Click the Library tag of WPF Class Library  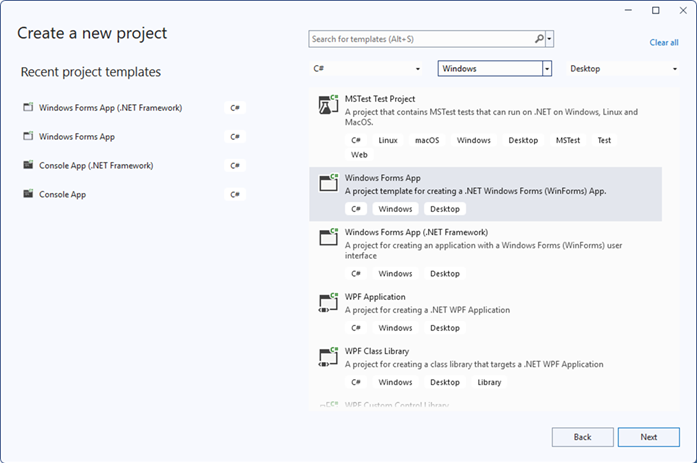click(489, 382)
